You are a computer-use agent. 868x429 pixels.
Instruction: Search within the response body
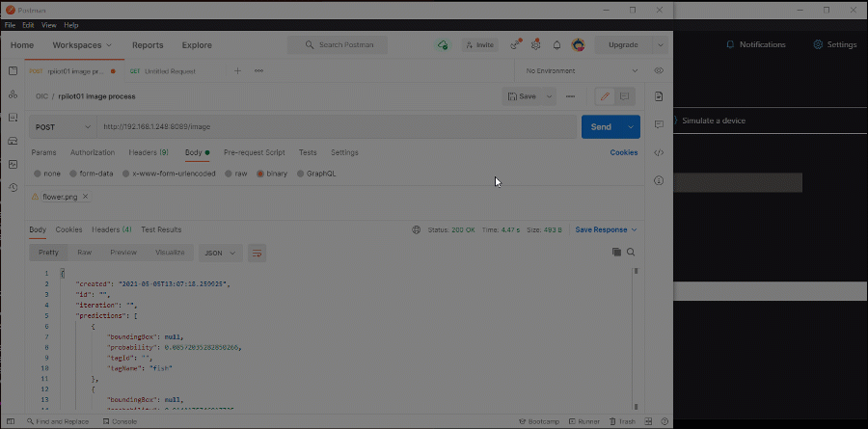631,252
